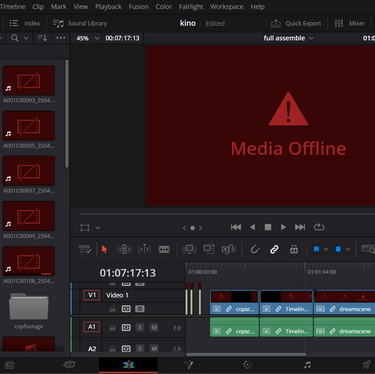Image resolution: width=375 pixels, height=374 pixels.
Task: Select the Selection mode arrow tool
Action: point(104,249)
